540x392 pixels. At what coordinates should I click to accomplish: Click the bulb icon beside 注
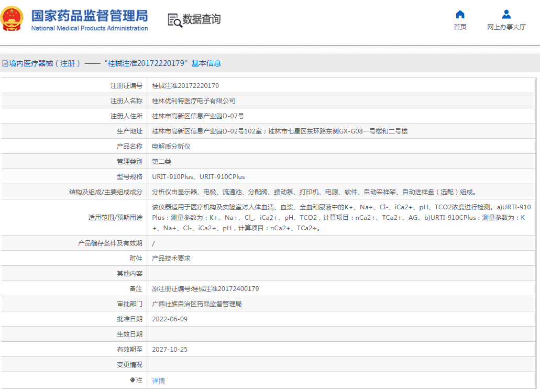[x=132, y=380]
